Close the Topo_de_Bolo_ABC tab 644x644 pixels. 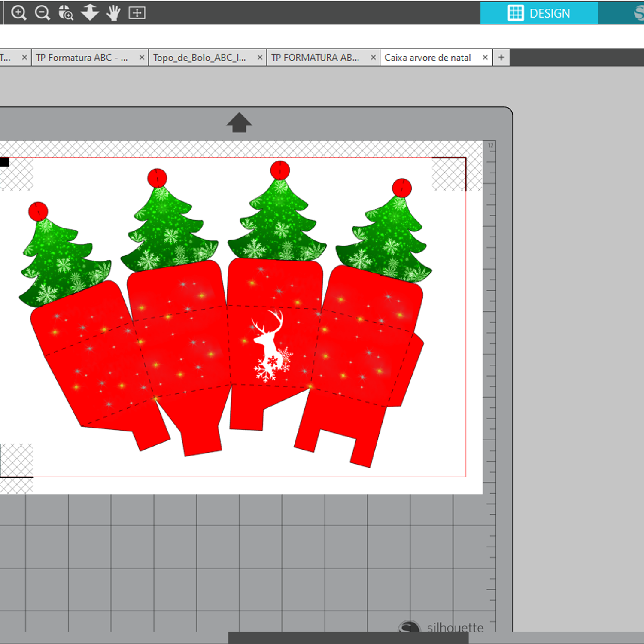click(260, 58)
